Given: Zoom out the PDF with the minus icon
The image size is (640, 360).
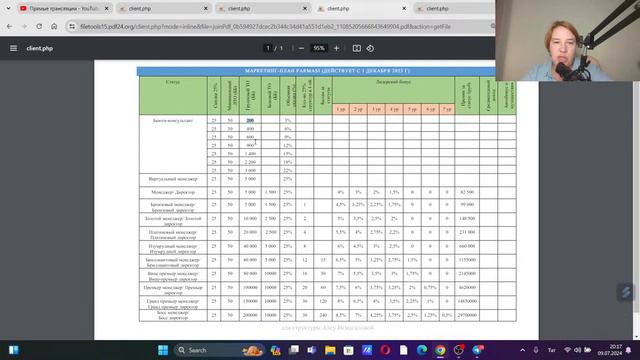Looking at the screenshot, I should point(301,48).
